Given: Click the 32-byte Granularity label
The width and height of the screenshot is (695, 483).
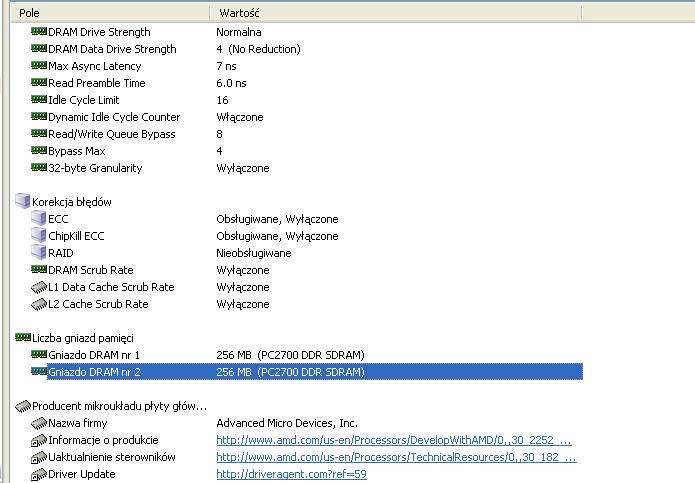Looking at the screenshot, I should click(95, 168).
